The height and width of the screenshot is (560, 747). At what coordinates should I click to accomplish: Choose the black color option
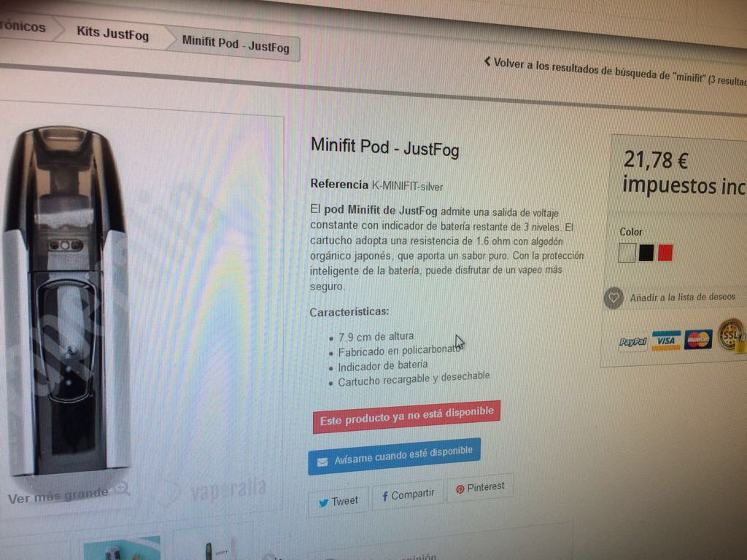click(x=646, y=252)
